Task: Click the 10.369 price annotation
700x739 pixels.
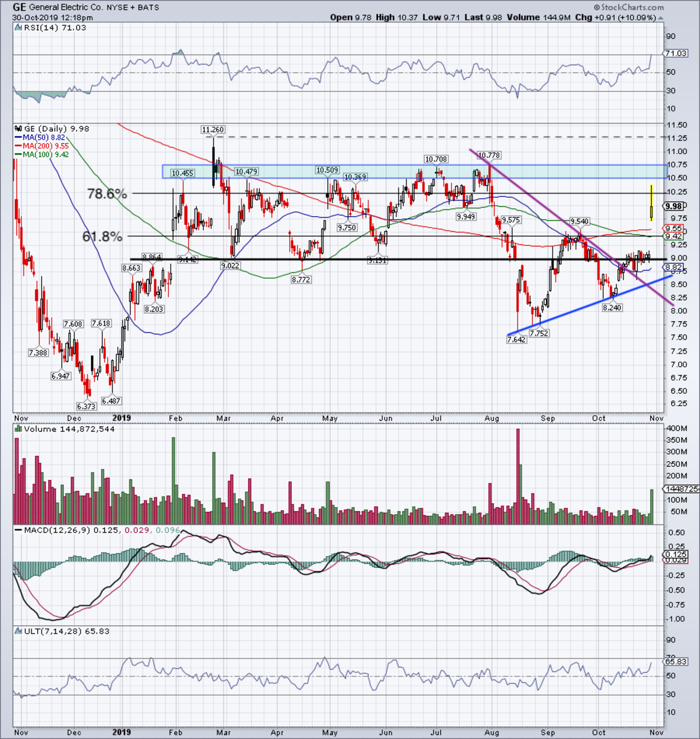Action: [355, 177]
